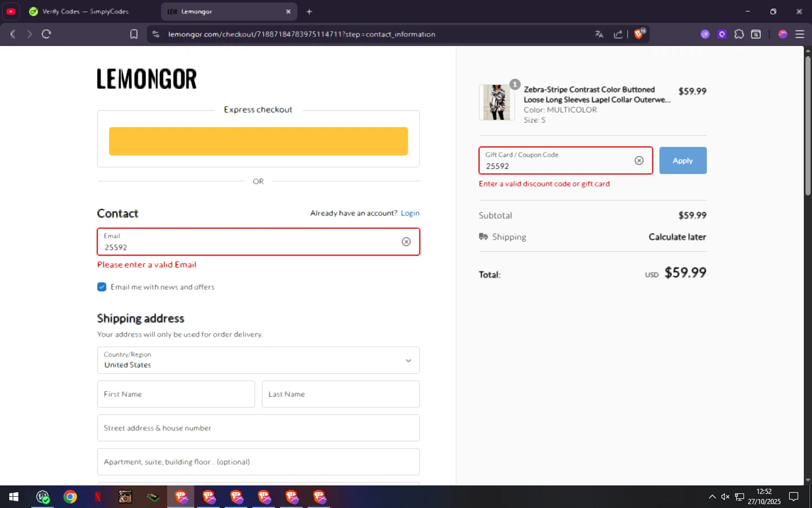View site information in address bar
Viewport: 812px width, 508px height.
(156, 34)
